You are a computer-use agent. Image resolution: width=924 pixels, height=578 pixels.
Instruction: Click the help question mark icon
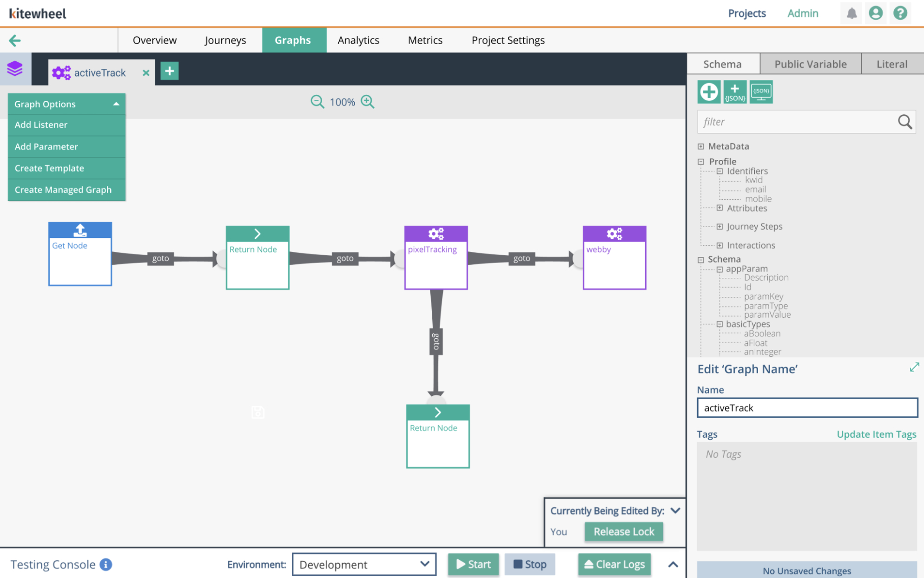point(900,13)
